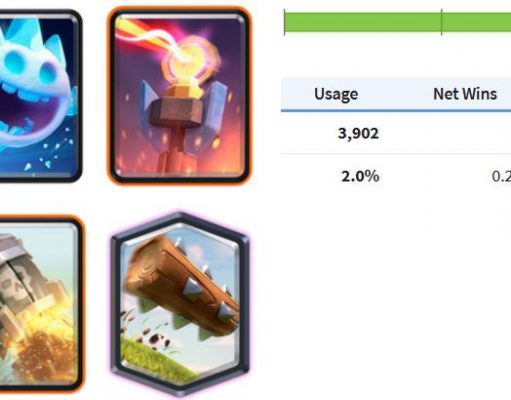The image size is (511, 400).
Task: Click The Log spell card
Action: tap(180, 305)
